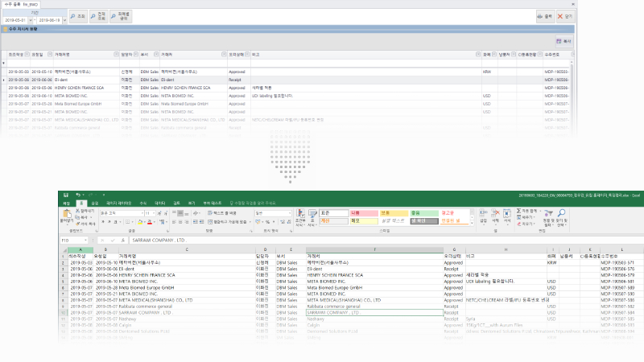Open Find and Select magnifier in Excel

(561, 217)
